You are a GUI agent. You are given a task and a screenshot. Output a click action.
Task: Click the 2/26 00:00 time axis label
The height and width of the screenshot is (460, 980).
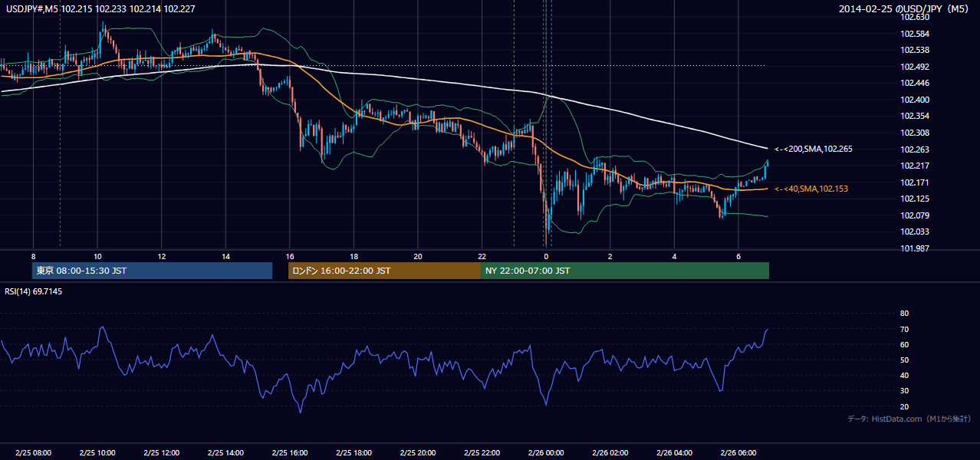(546, 453)
